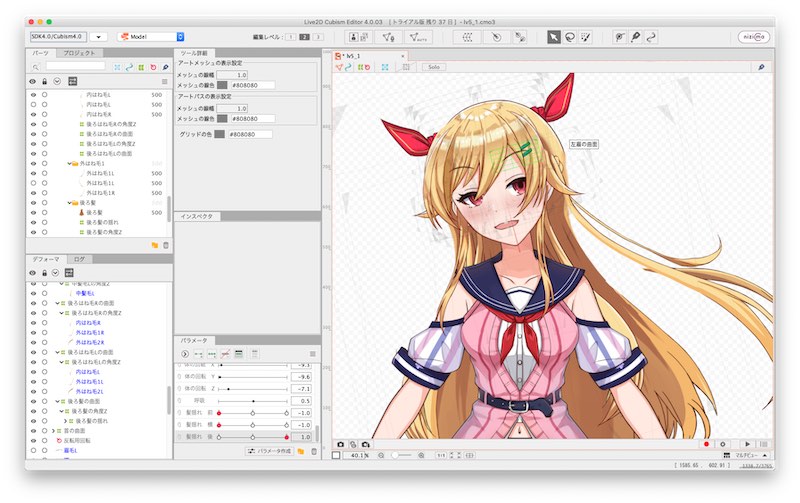Toggle the square checkbox beside zoom percentage
The height and width of the screenshot is (503, 800).
(x=336, y=455)
